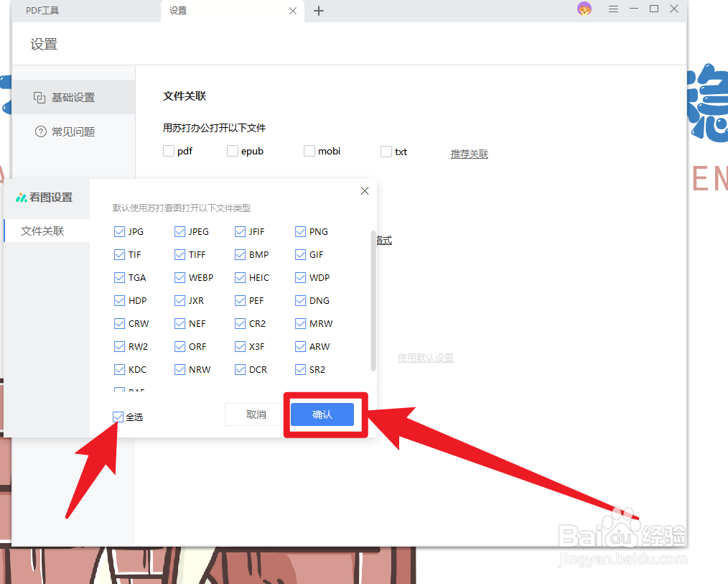Close the 设置 tab
This screenshot has height=584, width=728.
tap(293, 11)
